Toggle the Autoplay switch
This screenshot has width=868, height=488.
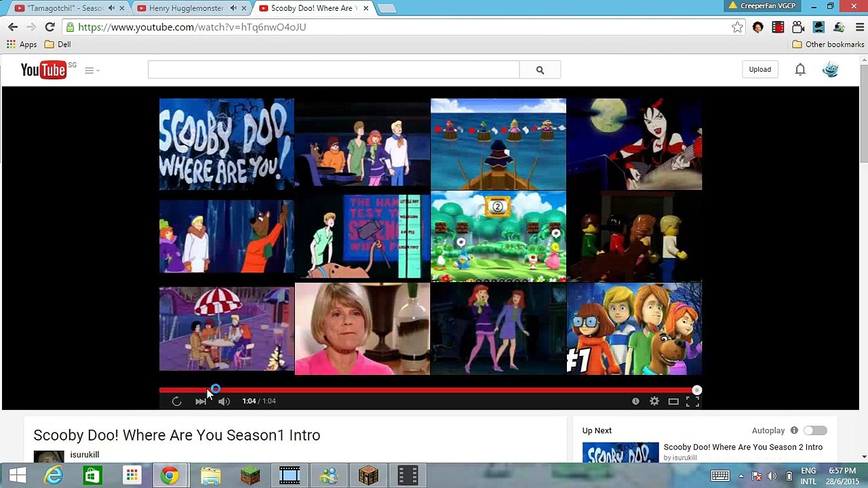tap(815, 430)
